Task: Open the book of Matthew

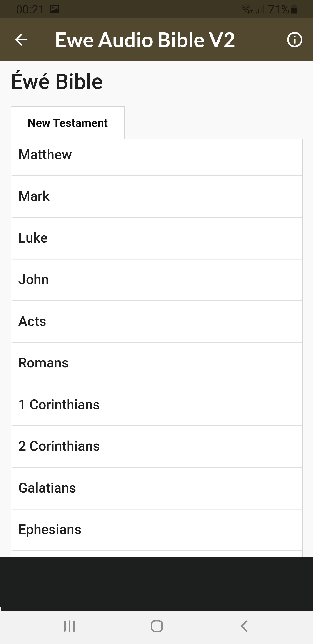Action: pyautogui.click(x=157, y=155)
